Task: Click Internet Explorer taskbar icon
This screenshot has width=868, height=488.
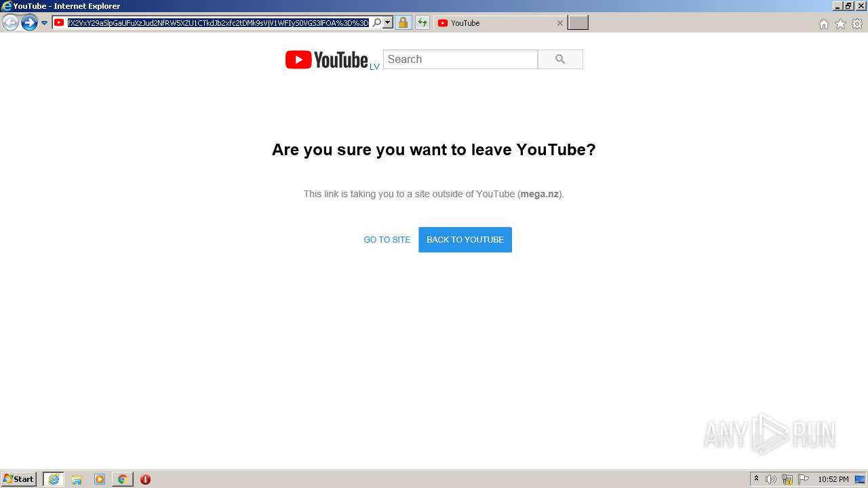Action: [54, 479]
